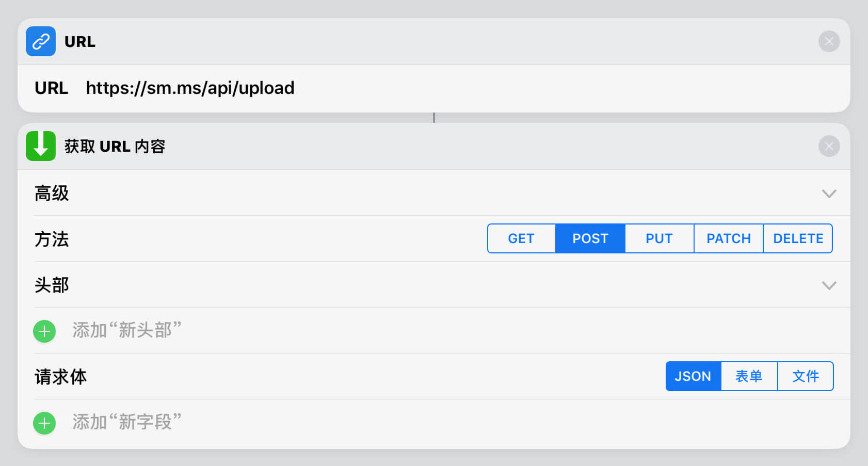Select JSON request body type
The height and width of the screenshot is (466, 868).
click(x=693, y=376)
